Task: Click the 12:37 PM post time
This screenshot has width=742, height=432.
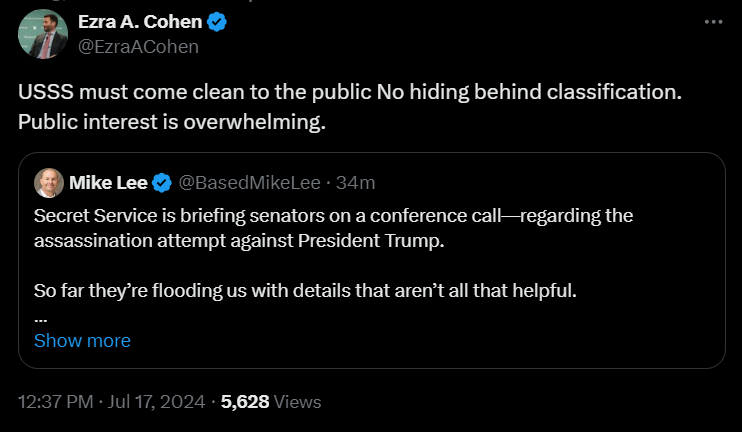Action: click(54, 402)
